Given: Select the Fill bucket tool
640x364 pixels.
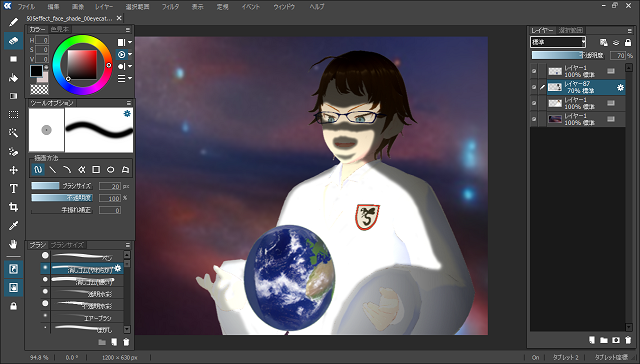Looking at the screenshot, I should coord(13,78).
